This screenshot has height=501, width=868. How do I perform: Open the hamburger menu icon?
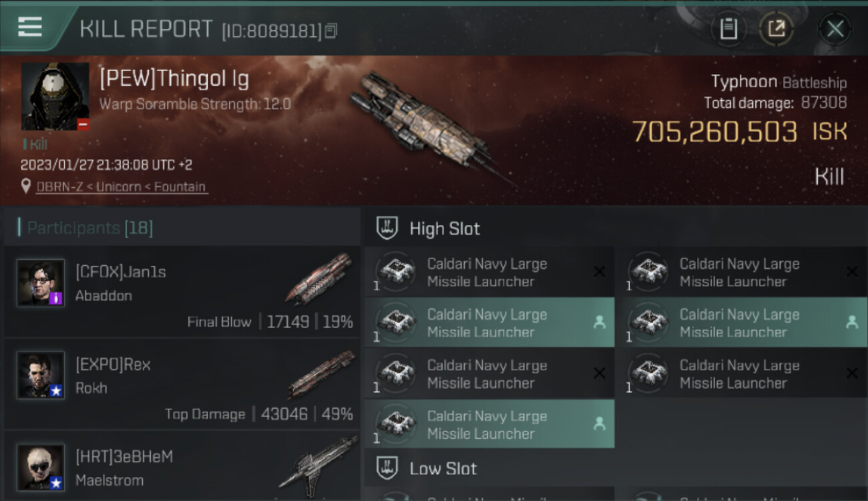[30, 27]
